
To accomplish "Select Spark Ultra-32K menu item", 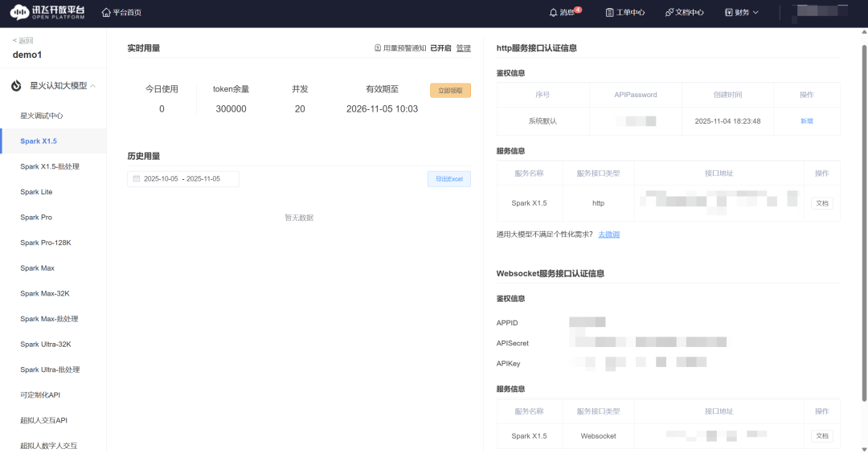I will tap(45, 345).
